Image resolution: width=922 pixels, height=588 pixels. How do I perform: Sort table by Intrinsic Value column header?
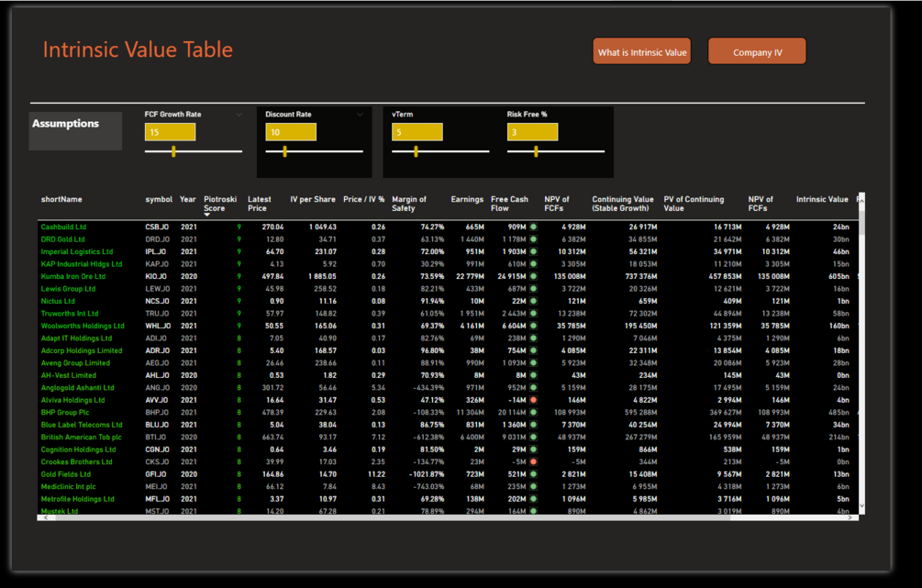coord(822,199)
